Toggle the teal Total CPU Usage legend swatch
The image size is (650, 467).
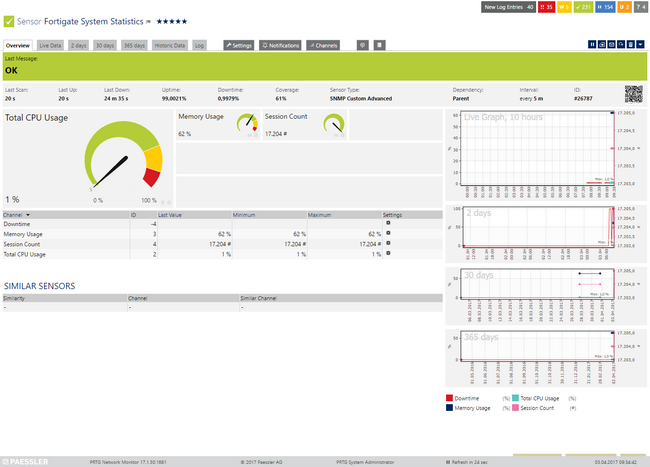[x=515, y=398]
